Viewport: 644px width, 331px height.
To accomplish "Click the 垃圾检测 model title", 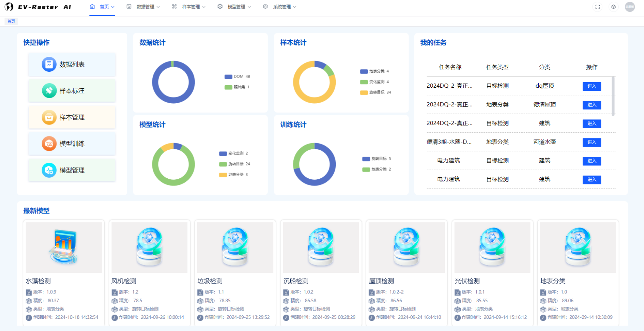I will [x=210, y=281].
